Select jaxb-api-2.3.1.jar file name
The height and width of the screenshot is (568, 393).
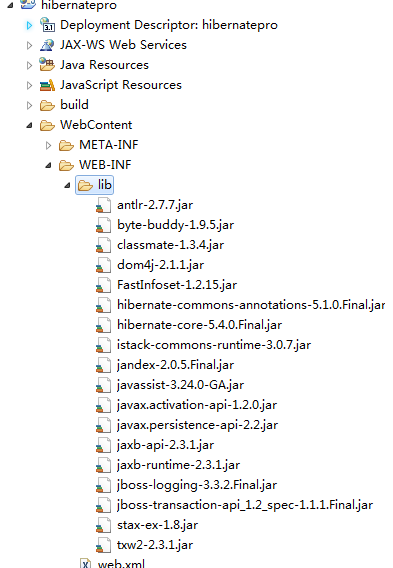(x=166, y=445)
